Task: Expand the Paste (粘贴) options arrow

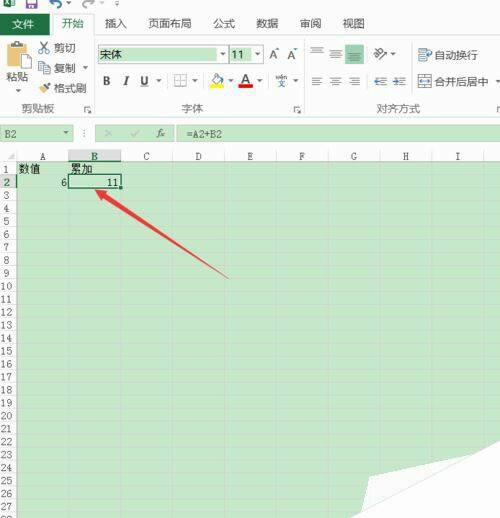Action: 18,90
